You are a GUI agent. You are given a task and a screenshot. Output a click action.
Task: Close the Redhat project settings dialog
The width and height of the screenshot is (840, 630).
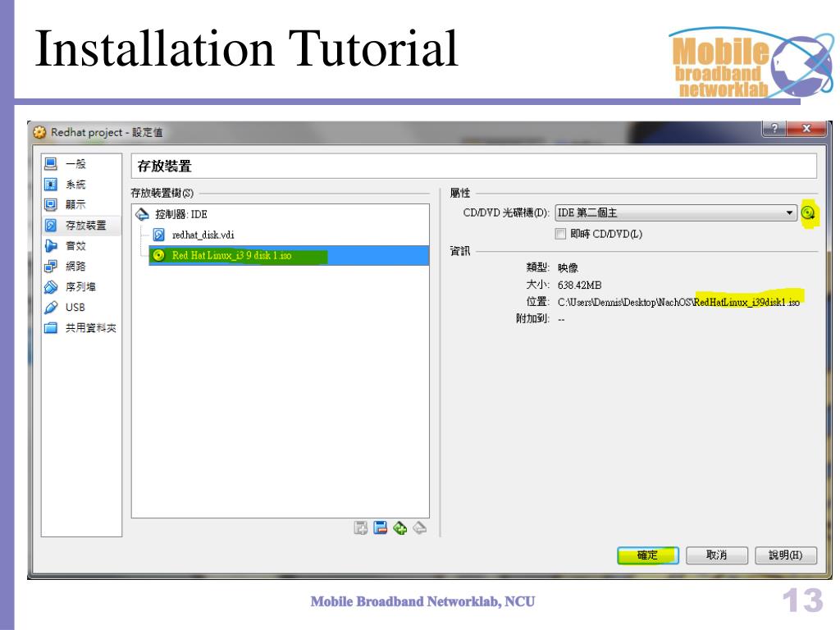pos(806,129)
